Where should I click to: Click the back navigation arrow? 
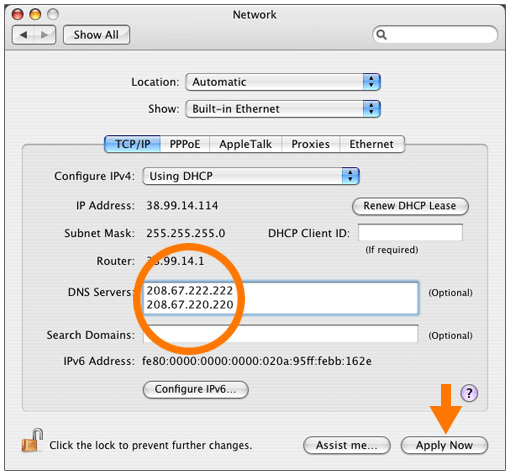23,35
